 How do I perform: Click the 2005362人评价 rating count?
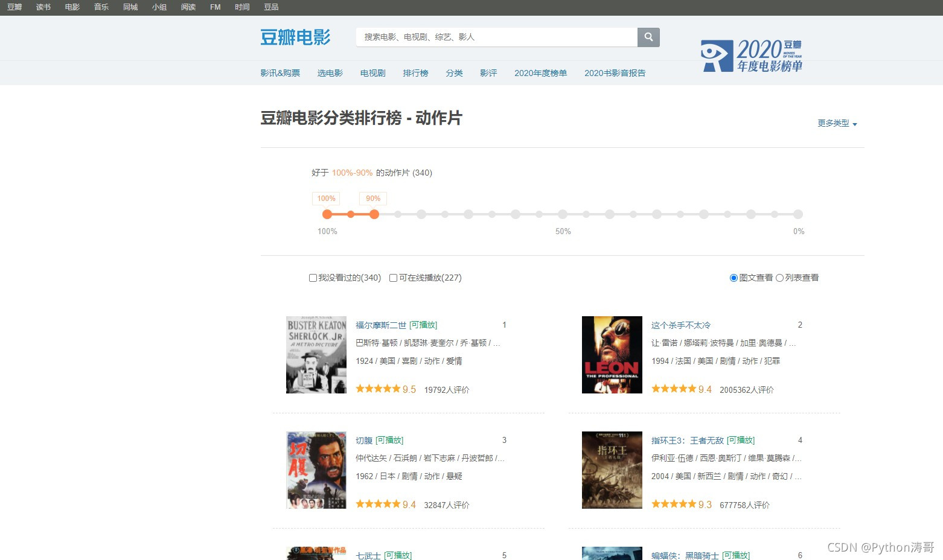[x=747, y=390]
